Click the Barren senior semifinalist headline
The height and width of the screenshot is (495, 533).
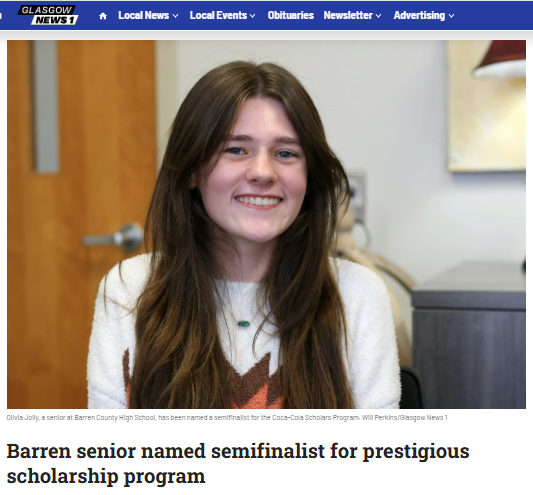click(238, 463)
